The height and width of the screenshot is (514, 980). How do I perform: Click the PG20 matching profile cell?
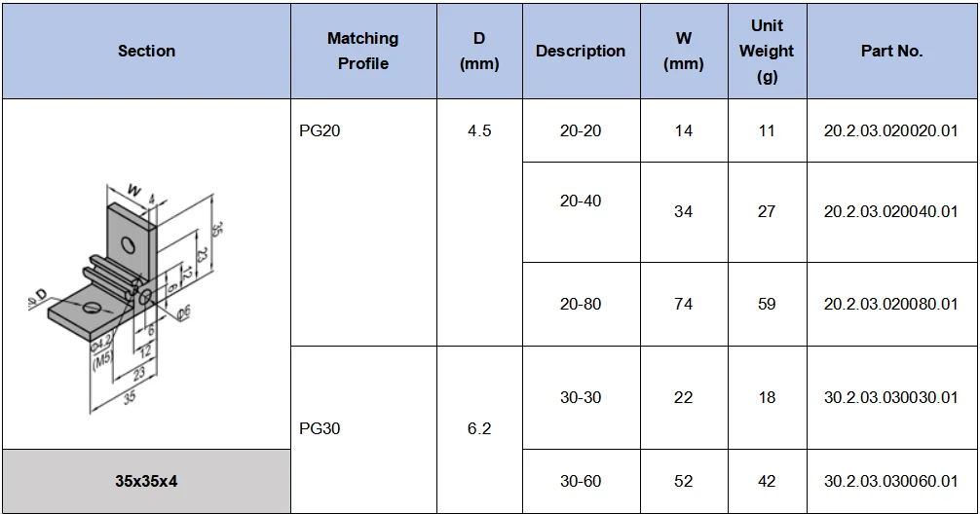pyautogui.click(x=320, y=130)
